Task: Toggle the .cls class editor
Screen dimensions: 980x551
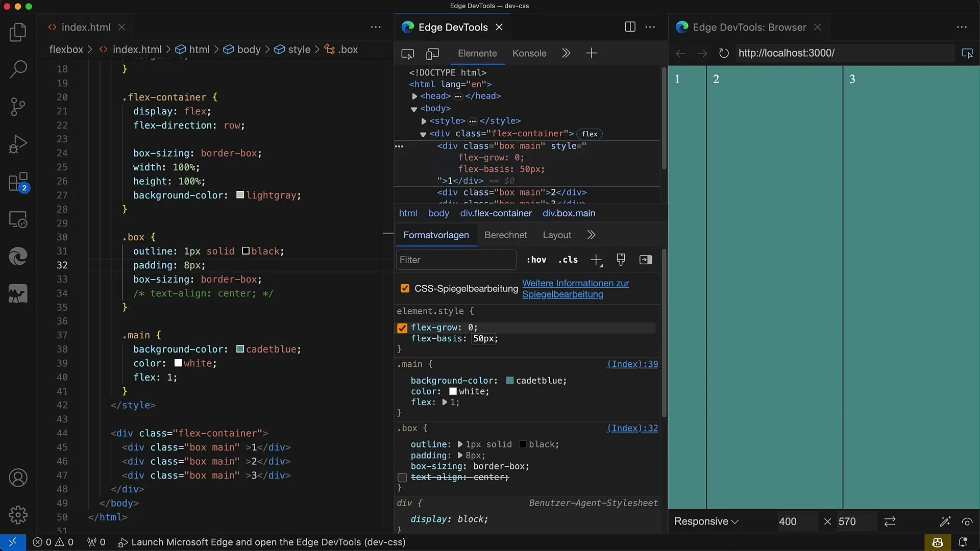Action: (x=568, y=260)
